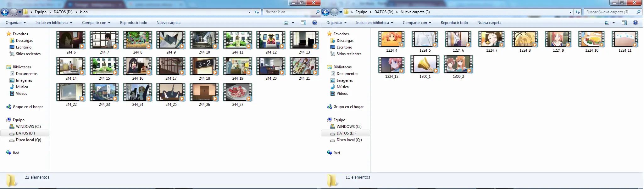
Task: Open Compartir con menu in Nueva carpeta (3) window
Action: coord(417,23)
